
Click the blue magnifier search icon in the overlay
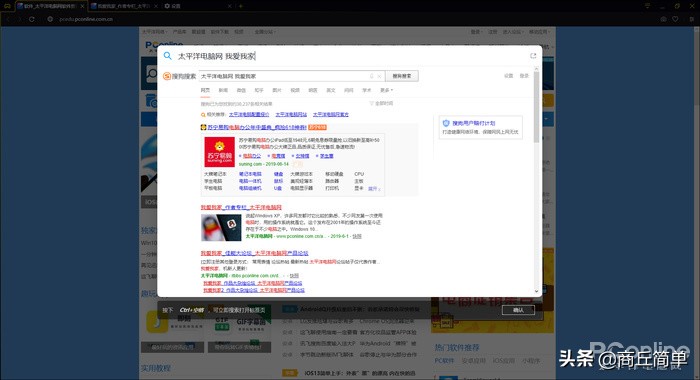167,56
